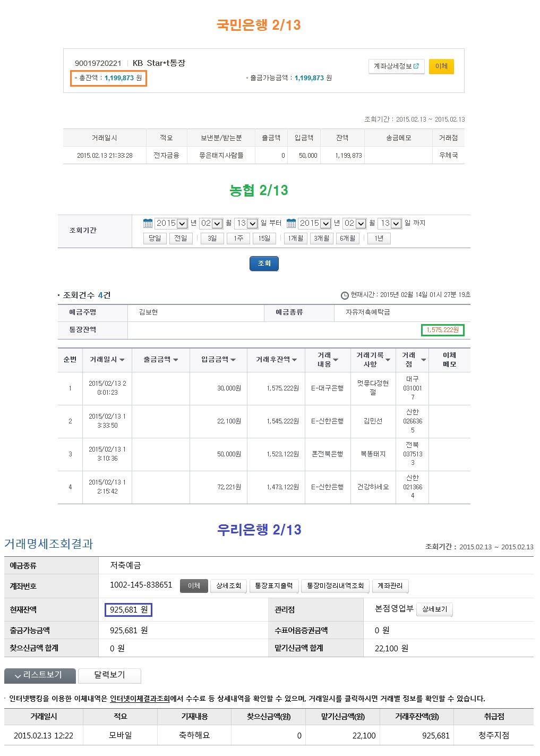Click 상세보기 next to 본점영업부
The image size is (540, 756).
(x=434, y=609)
